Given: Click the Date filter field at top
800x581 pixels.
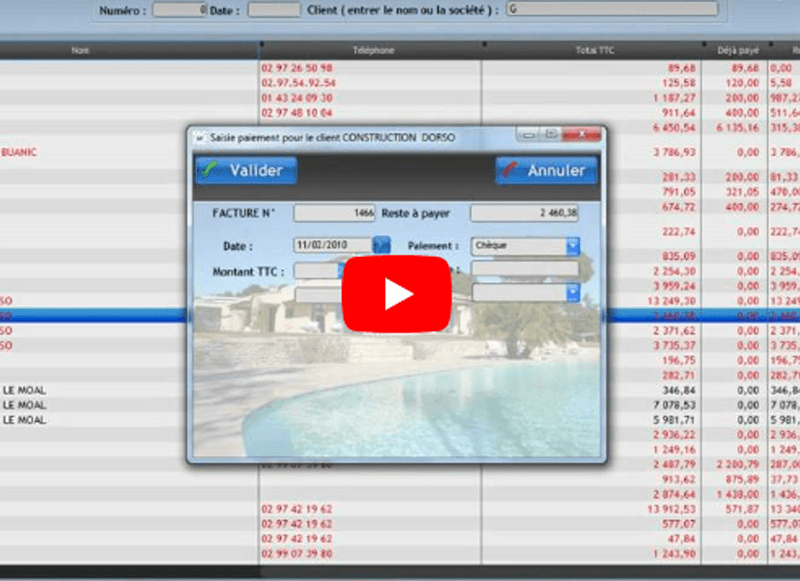Looking at the screenshot, I should (273, 9).
